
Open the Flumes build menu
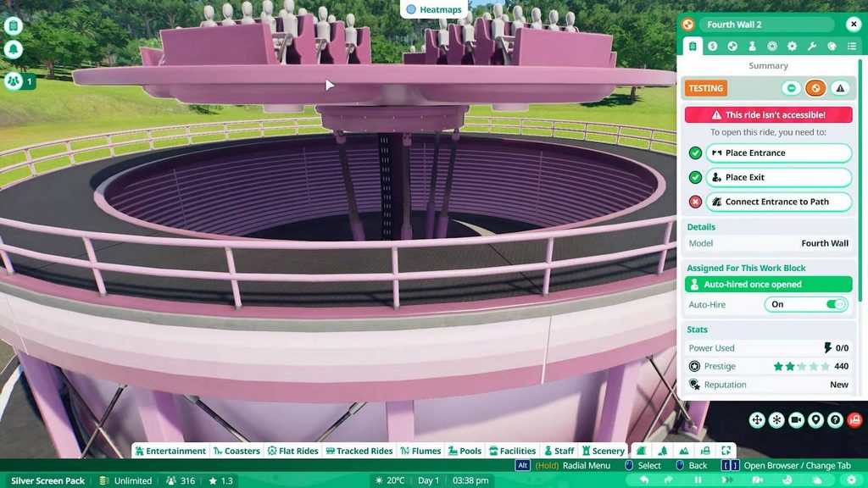(420, 451)
